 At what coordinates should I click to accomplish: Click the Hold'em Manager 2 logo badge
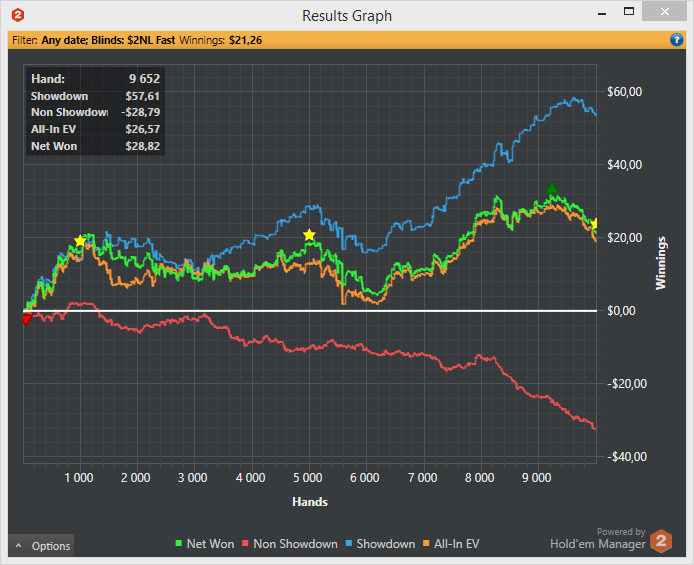pos(661,542)
